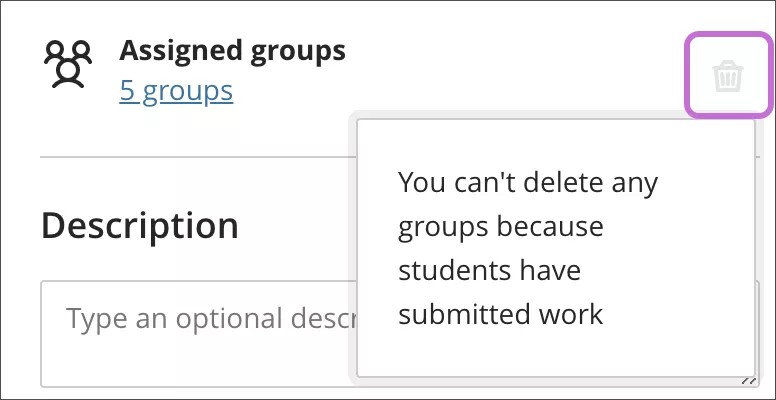The image size is (776, 400).
Task: Click the Assigned groups heading
Action: (x=232, y=50)
